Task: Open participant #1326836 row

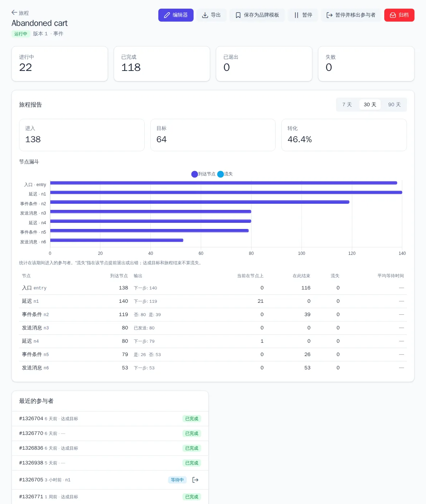Action: coord(110,448)
